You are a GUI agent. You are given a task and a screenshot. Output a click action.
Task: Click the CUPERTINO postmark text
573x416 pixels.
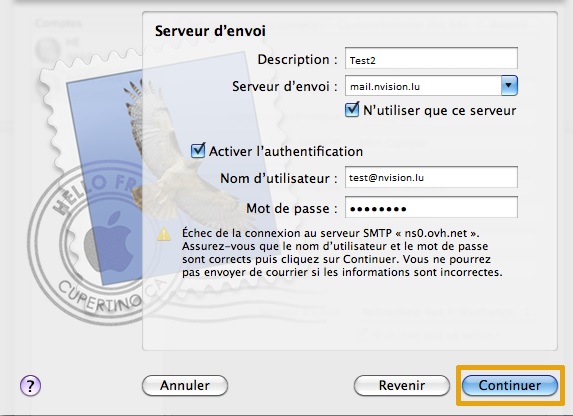pyautogui.click(x=100, y=297)
